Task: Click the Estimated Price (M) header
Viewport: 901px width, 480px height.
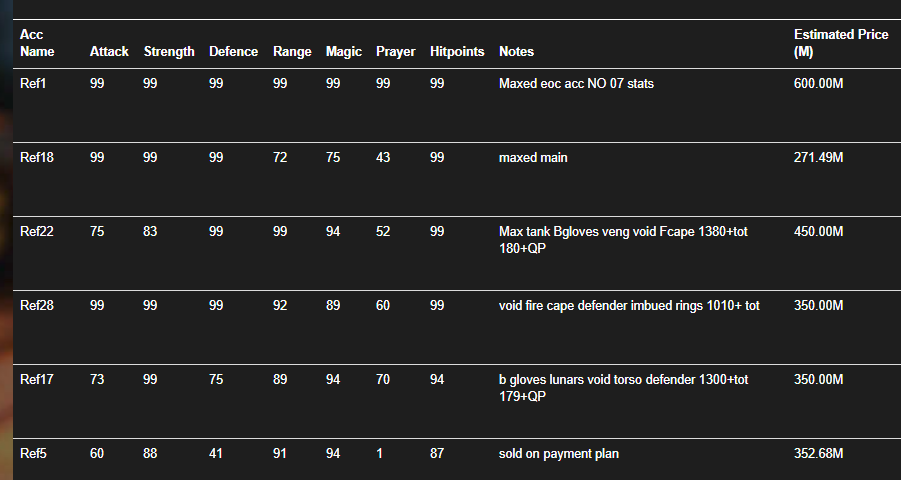Action: pyautogui.click(x=841, y=43)
